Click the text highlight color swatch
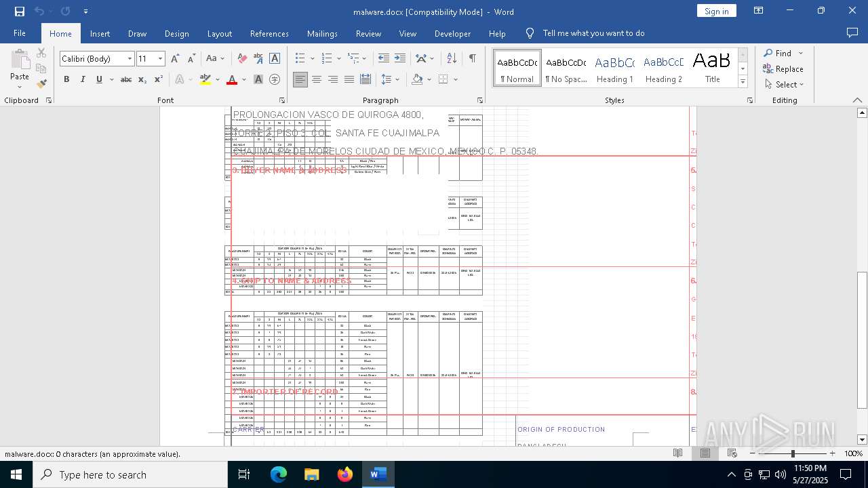 [205, 79]
